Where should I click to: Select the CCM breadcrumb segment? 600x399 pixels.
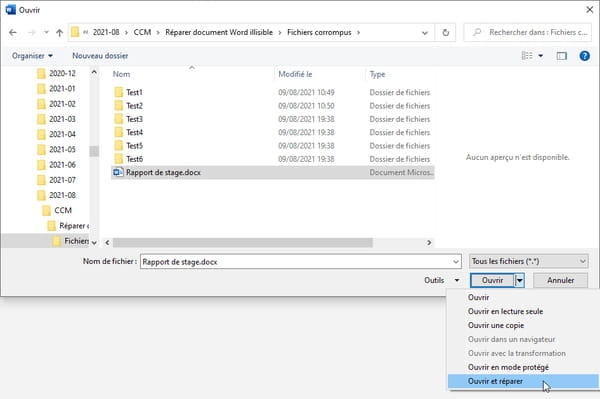[142, 33]
